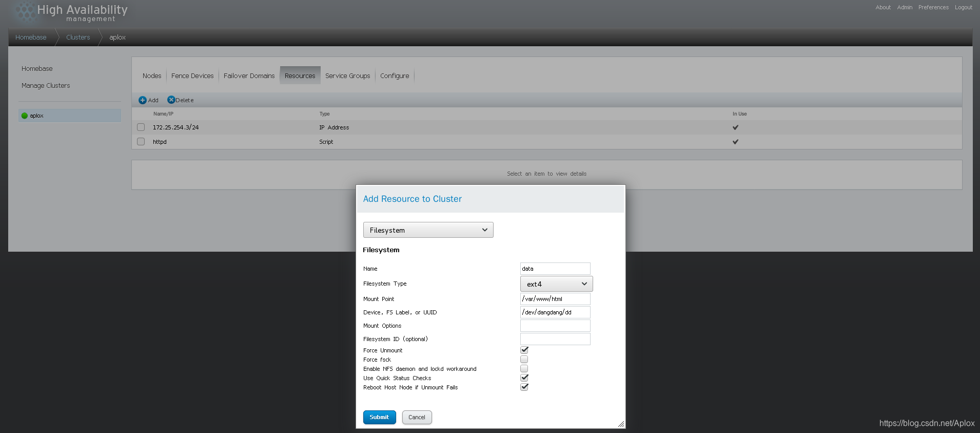Viewport: 980px width, 433px height.
Task: Select the checkbox for 172.25.254.3/24 row
Action: click(141, 127)
